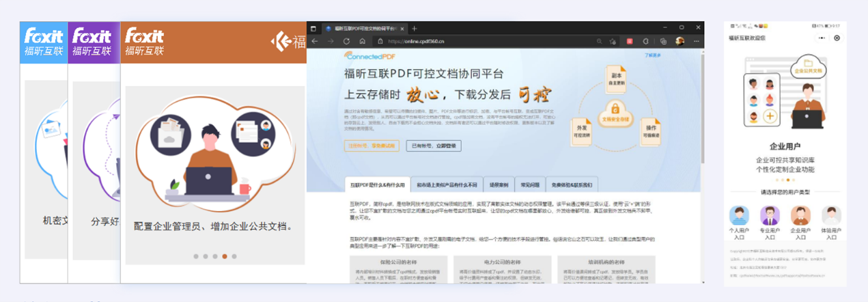Screen dimensions: 868x302
Task: Select the first carousel dot on orange panel
Action: coord(196,257)
